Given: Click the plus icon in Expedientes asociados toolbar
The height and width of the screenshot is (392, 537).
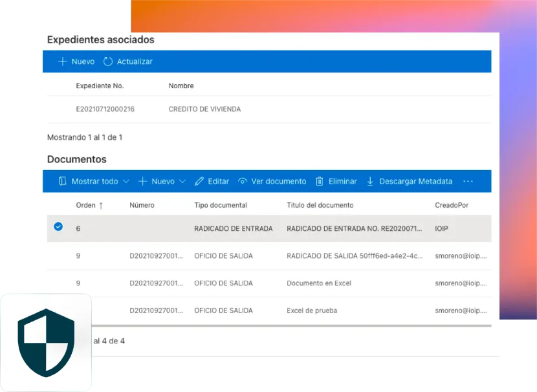Looking at the screenshot, I should pyautogui.click(x=63, y=61).
